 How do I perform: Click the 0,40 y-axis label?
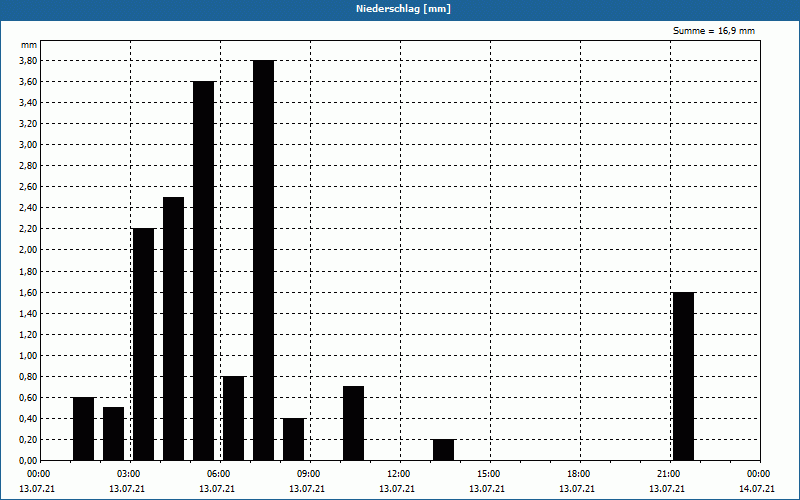[x=29, y=419]
